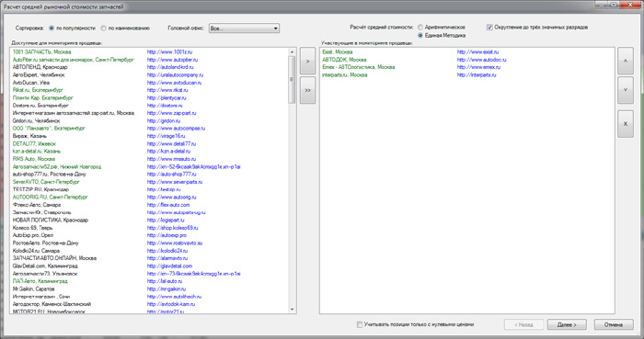Image resolution: width=644 pixels, height=339 pixels.
Task: Select 'Exist, Москва' in participating list
Action: point(338,52)
